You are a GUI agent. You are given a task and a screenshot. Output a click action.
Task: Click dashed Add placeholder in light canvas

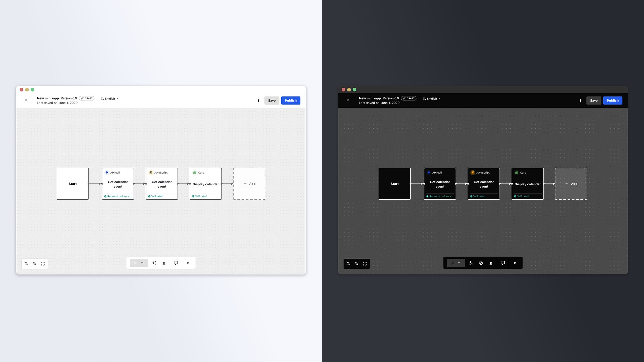point(249,184)
